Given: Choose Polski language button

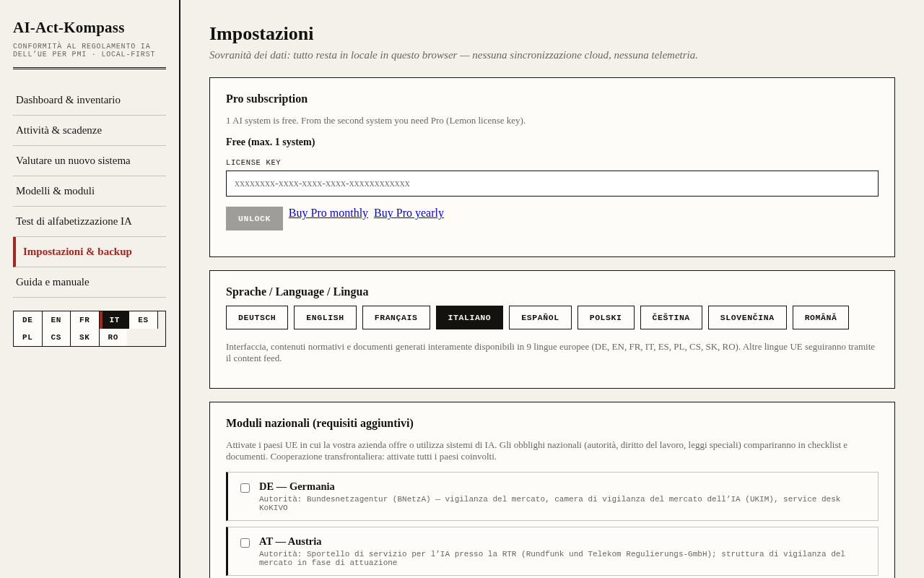Looking at the screenshot, I should [x=606, y=318].
